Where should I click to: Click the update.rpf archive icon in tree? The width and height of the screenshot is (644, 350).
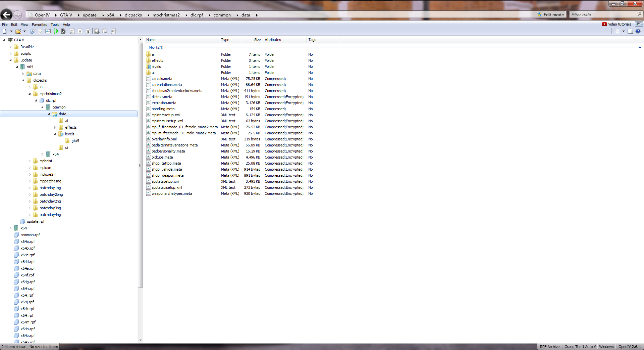pyautogui.click(x=23, y=221)
